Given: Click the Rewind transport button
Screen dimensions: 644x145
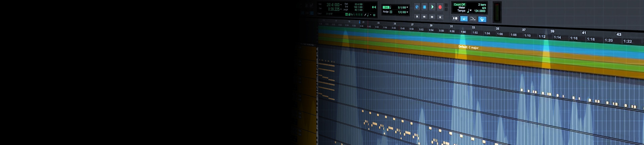Looking at the screenshot, I should point(424,17).
